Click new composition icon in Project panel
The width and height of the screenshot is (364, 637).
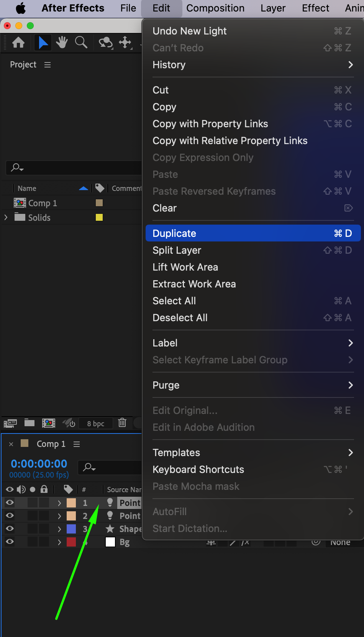click(x=49, y=423)
